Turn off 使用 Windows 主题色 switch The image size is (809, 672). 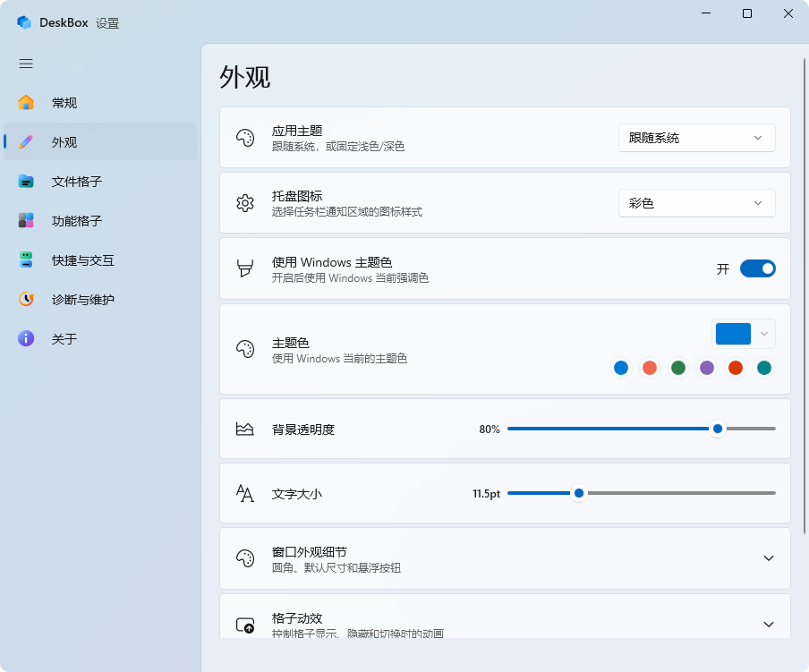pos(757,268)
